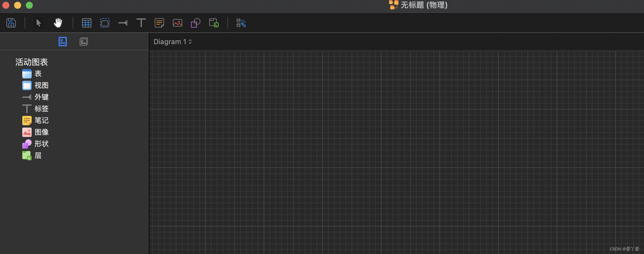Select the note tool in toolbar
This screenshot has width=644, height=254.
click(159, 23)
